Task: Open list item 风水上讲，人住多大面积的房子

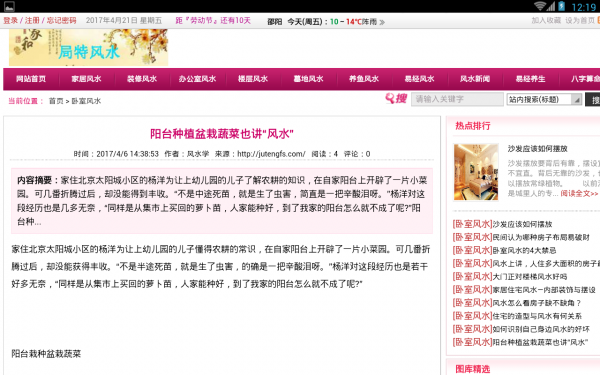Action: point(546,264)
